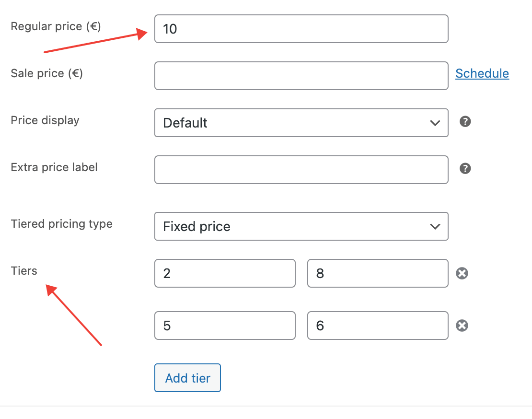532x419 pixels.
Task: Click the Price display label text
Action: point(45,120)
